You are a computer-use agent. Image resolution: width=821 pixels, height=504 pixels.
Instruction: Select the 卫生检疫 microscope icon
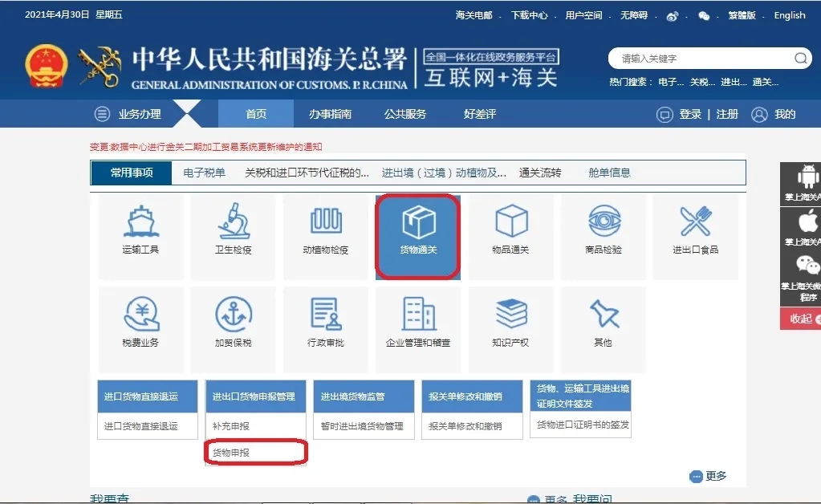tap(233, 222)
